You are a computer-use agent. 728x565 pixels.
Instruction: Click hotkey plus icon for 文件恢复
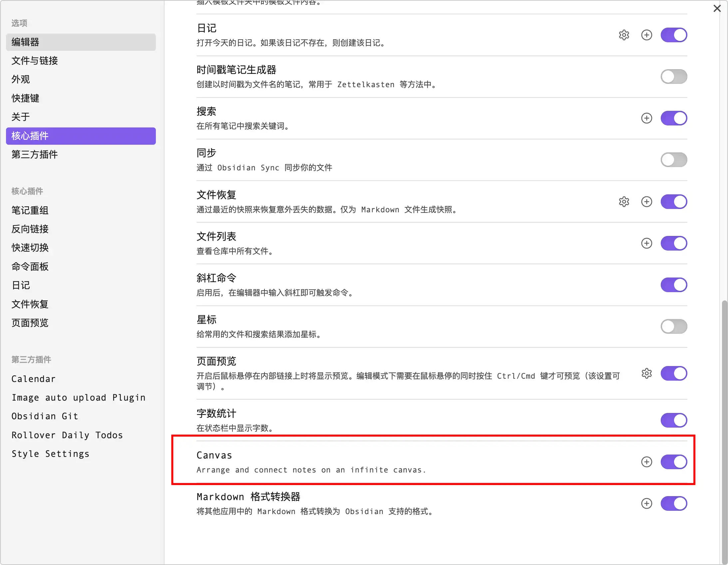click(x=646, y=202)
